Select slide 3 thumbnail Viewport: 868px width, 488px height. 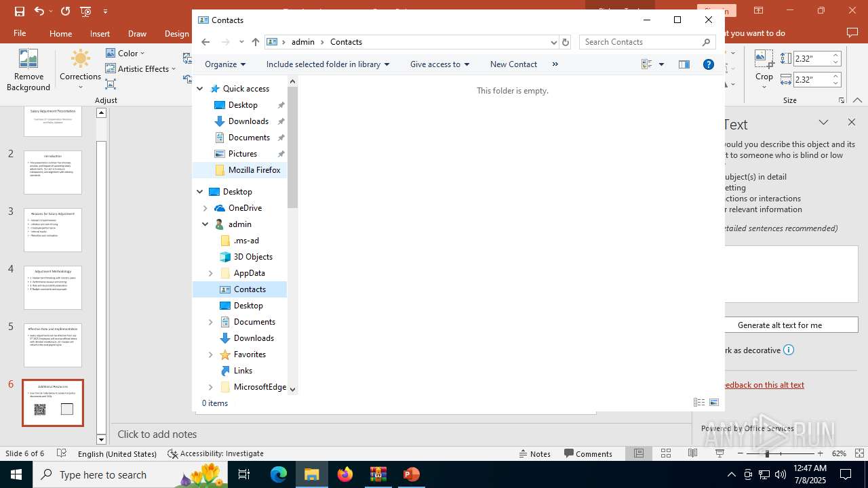(53, 230)
